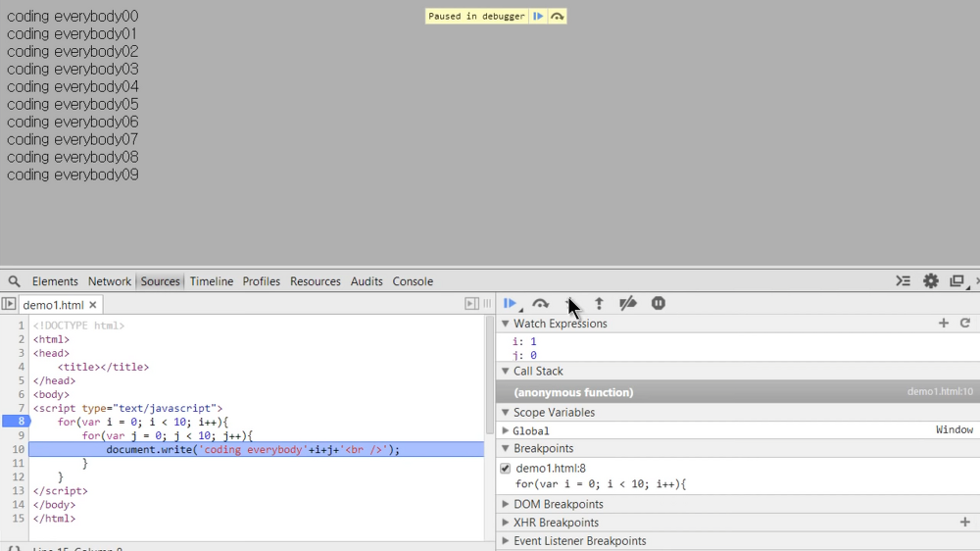Add an XHR breakpoint
980x551 pixels.
(x=965, y=522)
